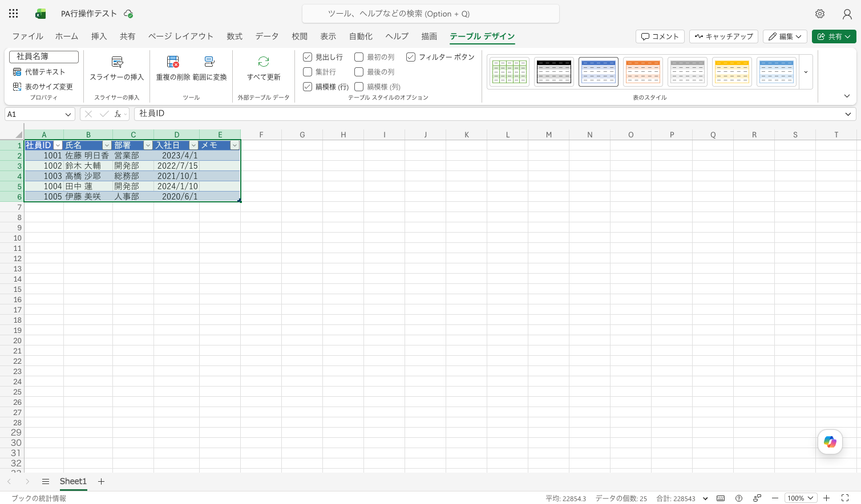
Task: Toggle Banded Rows (縞模様 行) checkbox
Action: (308, 87)
